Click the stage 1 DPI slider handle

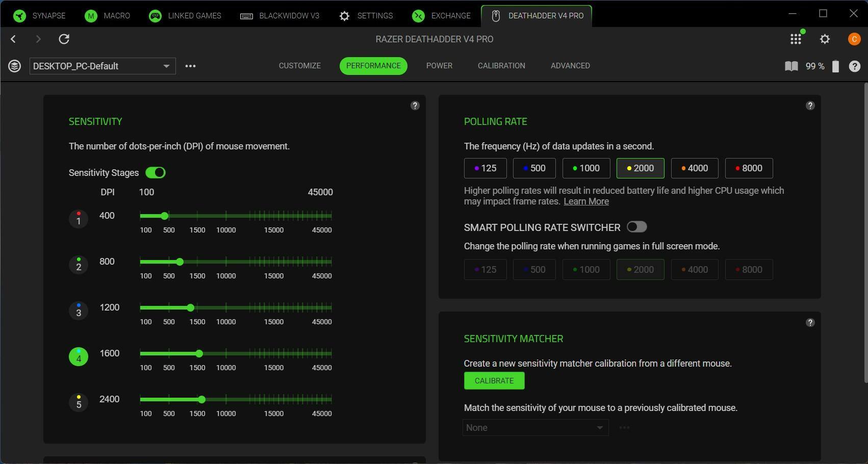(164, 216)
